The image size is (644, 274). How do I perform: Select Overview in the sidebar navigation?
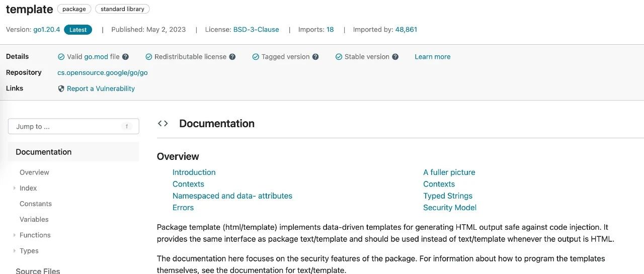click(x=34, y=172)
